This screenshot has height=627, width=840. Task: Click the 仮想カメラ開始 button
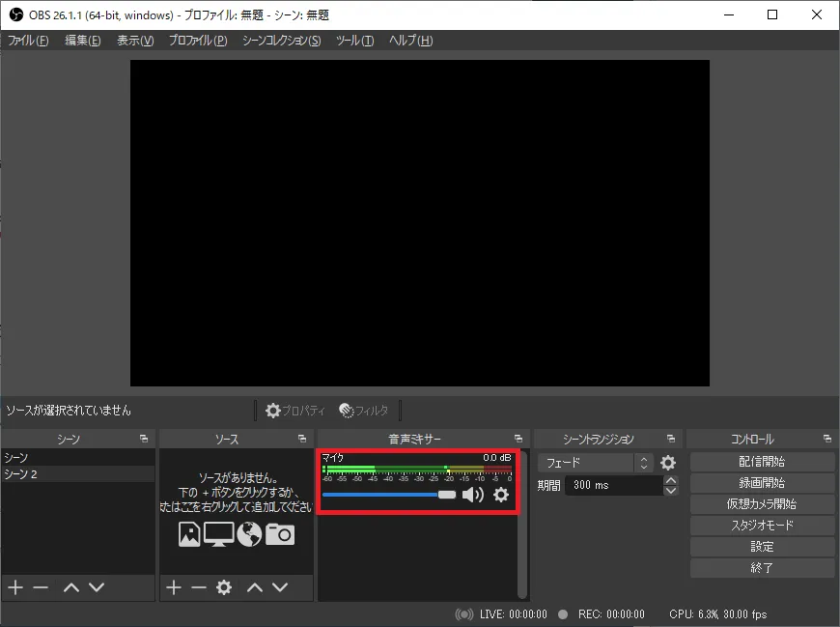[762, 504]
